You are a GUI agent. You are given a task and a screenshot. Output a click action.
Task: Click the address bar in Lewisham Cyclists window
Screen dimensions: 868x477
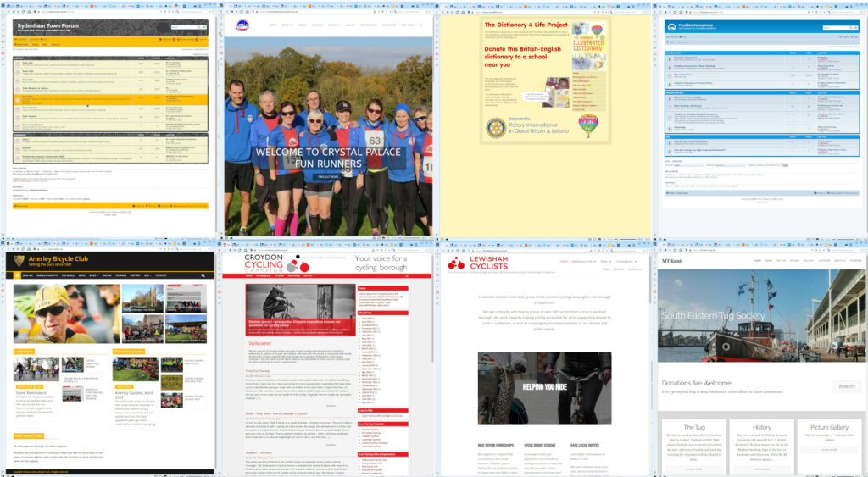pyautogui.click(x=531, y=251)
